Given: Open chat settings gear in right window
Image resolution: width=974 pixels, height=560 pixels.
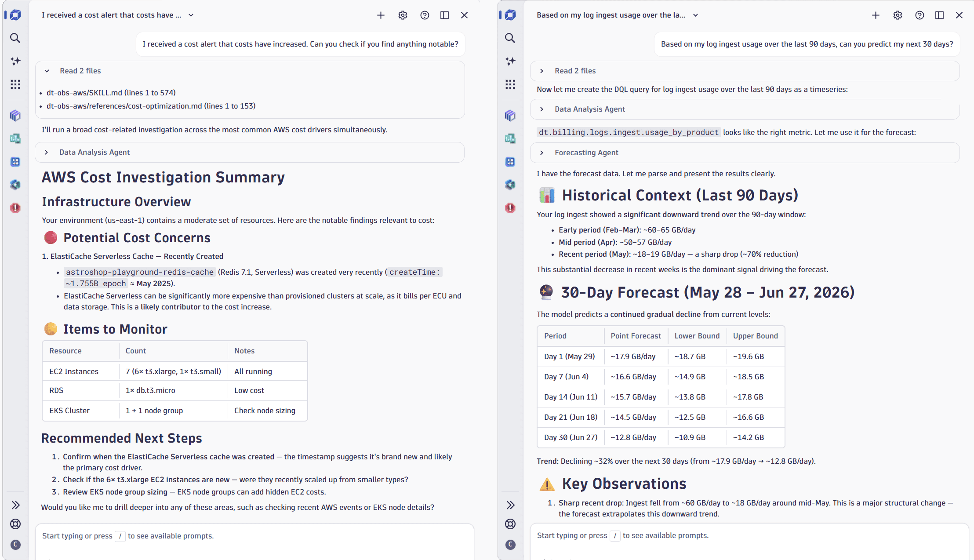Looking at the screenshot, I should tap(898, 15).
